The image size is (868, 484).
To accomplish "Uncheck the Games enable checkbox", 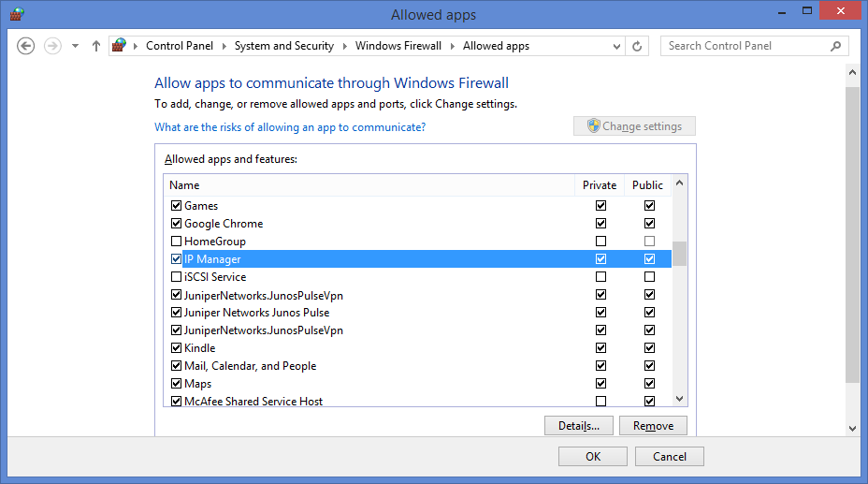I will coord(176,205).
